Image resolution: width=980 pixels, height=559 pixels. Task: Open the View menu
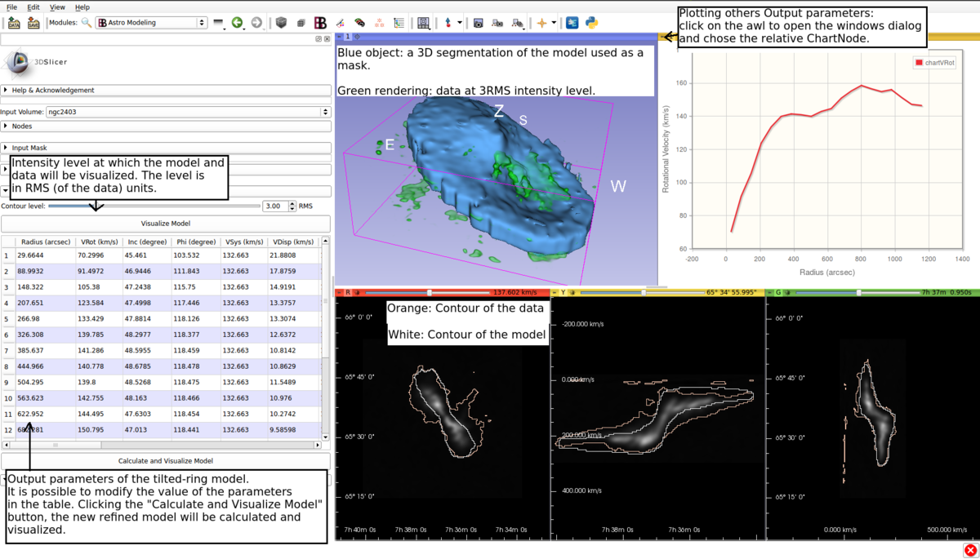point(57,7)
